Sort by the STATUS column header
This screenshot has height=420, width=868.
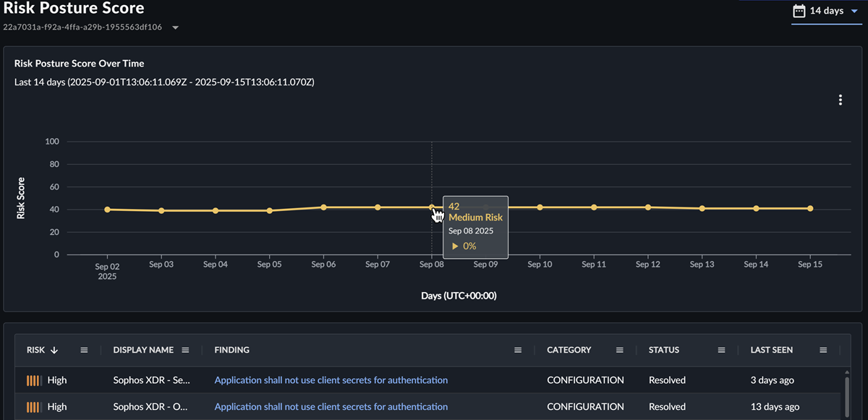(663, 350)
